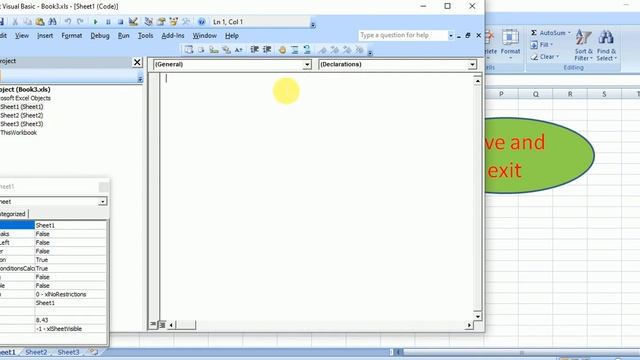Click the Outdent icon on Edit toolbar
This screenshot has height=360, width=640.
point(267,50)
